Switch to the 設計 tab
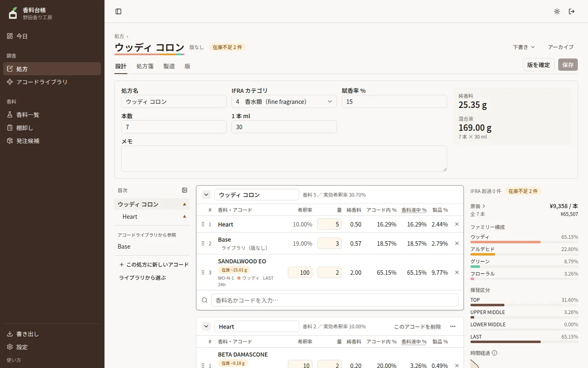The height and width of the screenshot is (368, 588). [x=121, y=66]
